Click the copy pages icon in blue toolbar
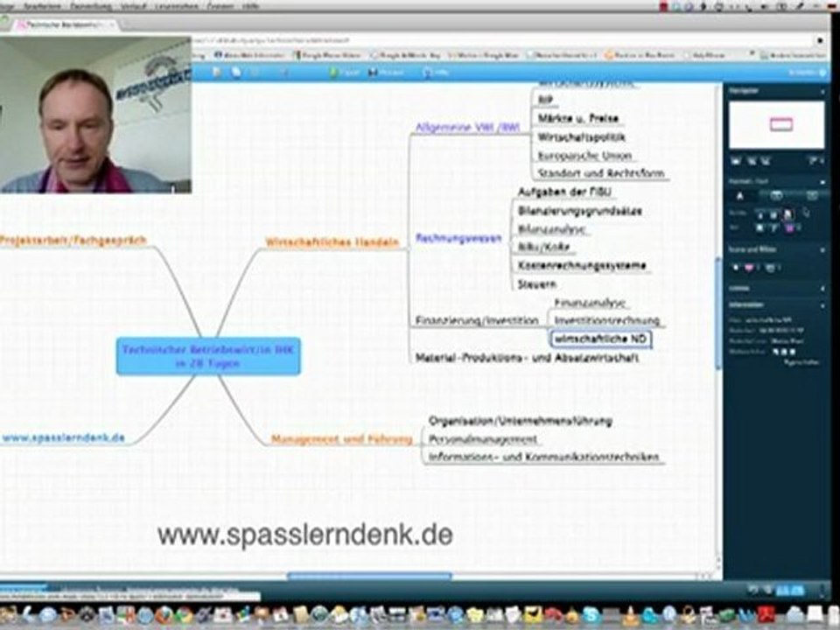840x630 pixels. 236,73
